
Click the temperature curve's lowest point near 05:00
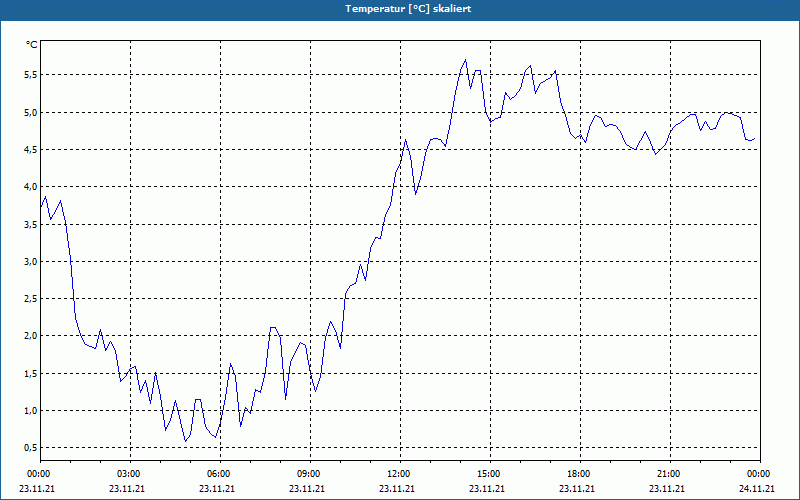[186, 441]
